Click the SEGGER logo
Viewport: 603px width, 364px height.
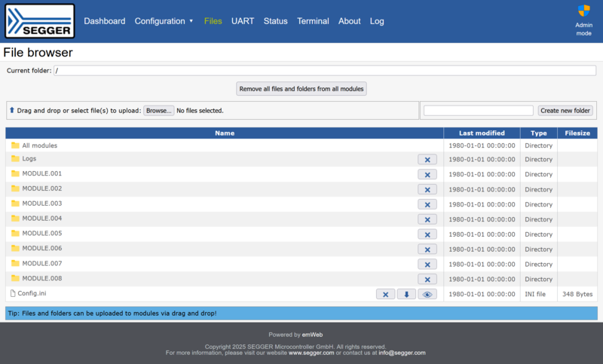pyautogui.click(x=40, y=21)
